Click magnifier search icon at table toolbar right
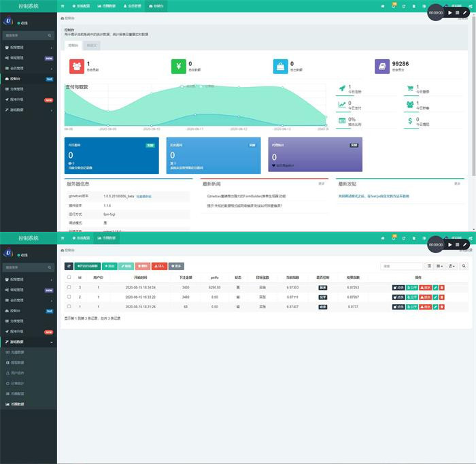 [464, 266]
